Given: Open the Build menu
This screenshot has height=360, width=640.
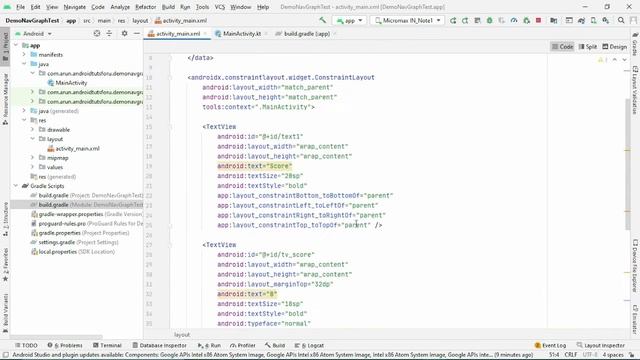Looking at the screenshot, I should pyautogui.click(x=168, y=7).
